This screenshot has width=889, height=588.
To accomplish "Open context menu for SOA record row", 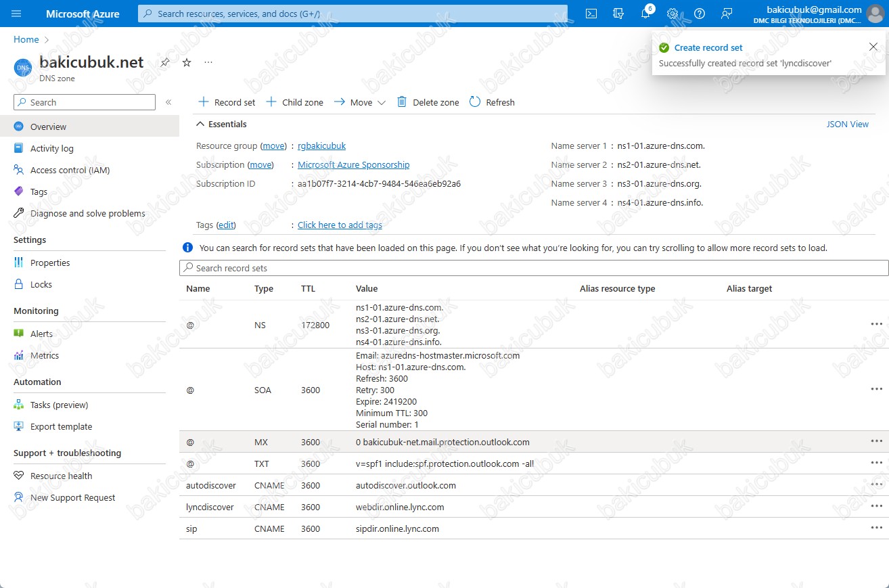I will click(x=877, y=389).
